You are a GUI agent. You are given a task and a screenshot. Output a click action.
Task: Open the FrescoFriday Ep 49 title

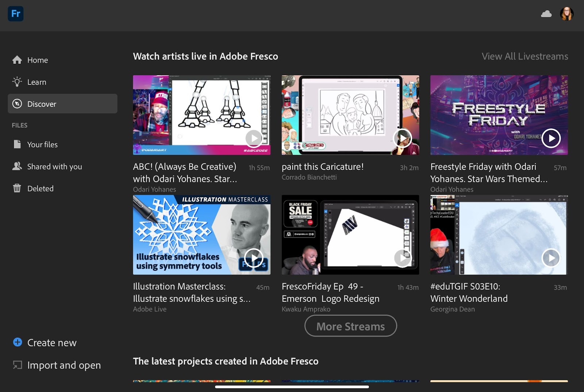330,292
